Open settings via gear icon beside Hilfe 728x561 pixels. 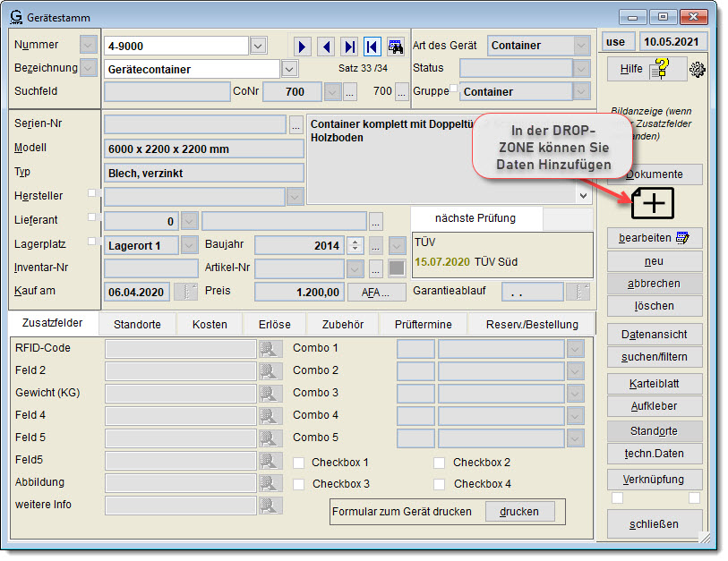coord(697,69)
